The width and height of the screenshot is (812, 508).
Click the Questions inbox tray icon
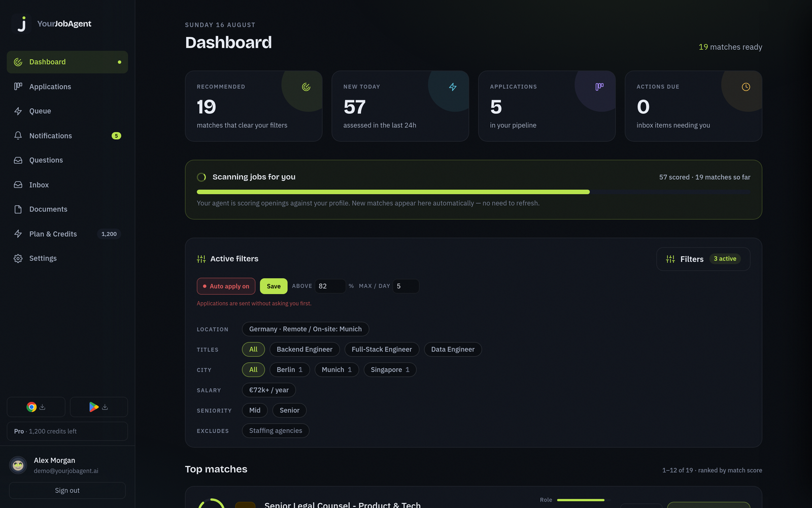pyautogui.click(x=18, y=160)
